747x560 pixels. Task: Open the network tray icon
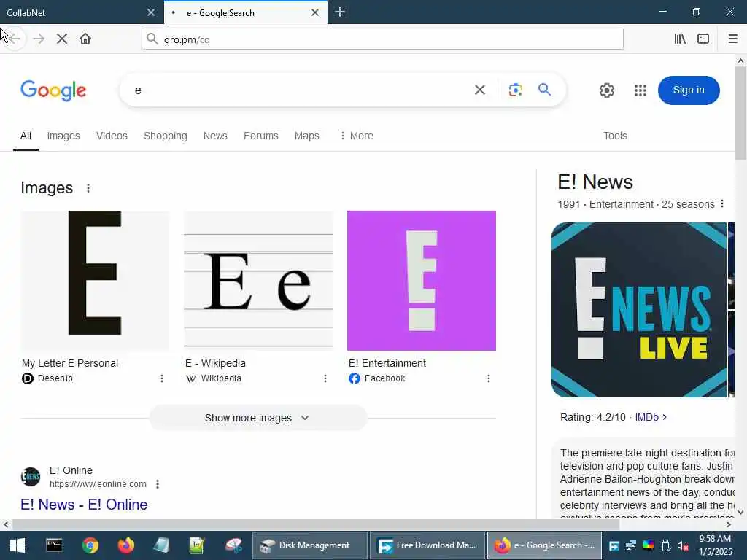coord(631,545)
